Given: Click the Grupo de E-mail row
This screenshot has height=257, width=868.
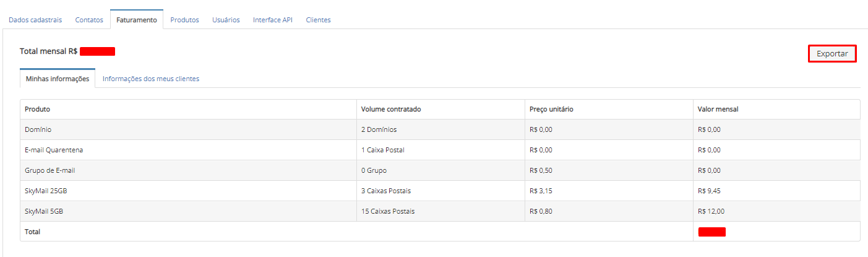Looking at the screenshot, I should coord(50,170).
